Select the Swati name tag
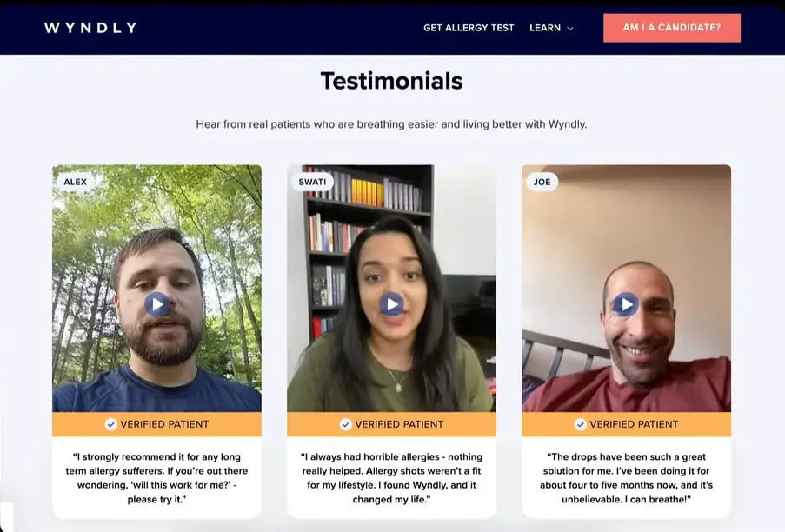The image size is (785, 532). pyautogui.click(x=312, y=182)
